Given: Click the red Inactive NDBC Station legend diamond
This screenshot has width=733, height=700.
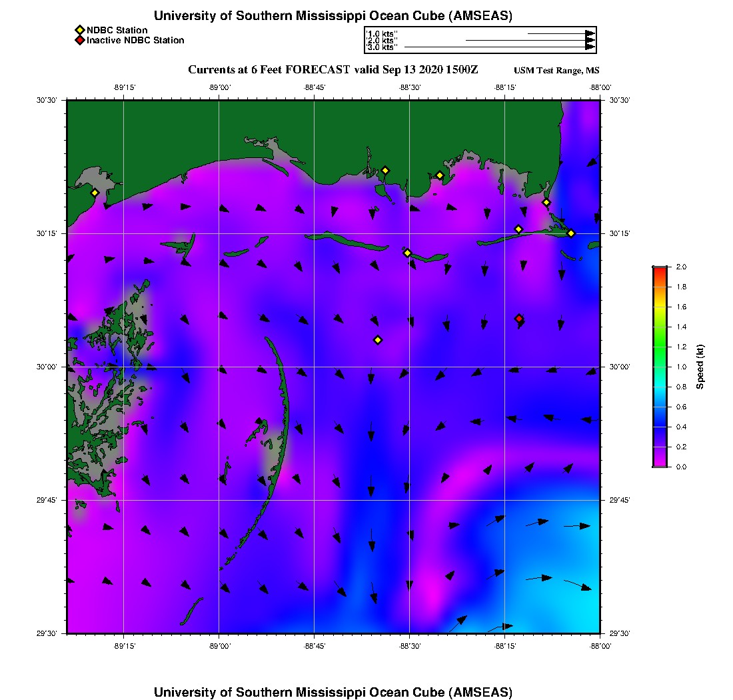Looking at the screenshot, I should (79, 40).
